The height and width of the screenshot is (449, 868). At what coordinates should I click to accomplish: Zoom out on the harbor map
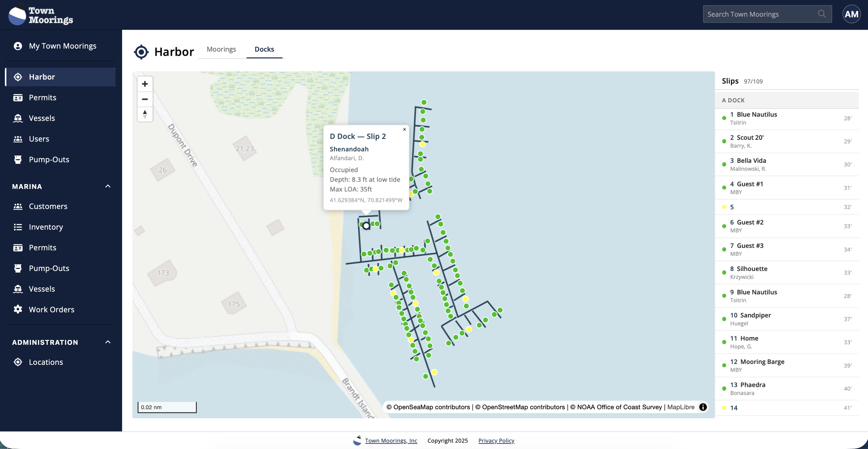[x=145, y=99]
